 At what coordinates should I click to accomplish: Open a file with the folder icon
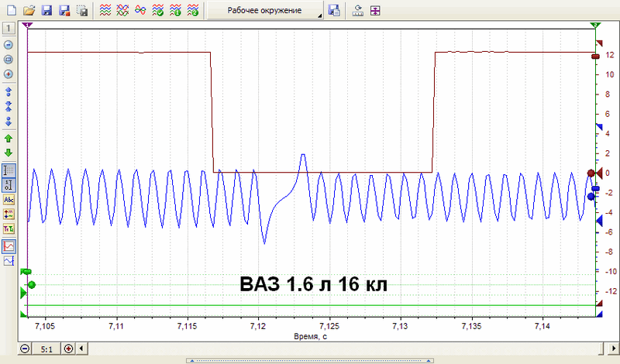(29, 10)
